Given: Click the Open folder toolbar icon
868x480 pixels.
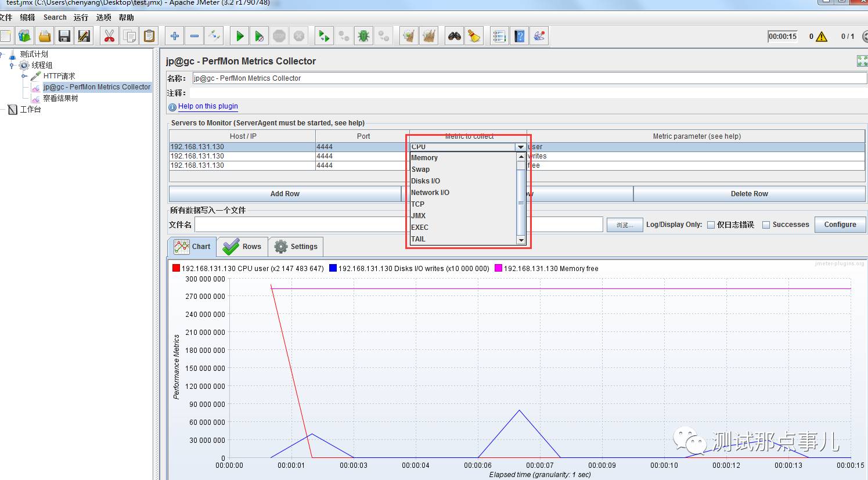Looking at the screenshot, I should pyautogui.click(x=45, y=36).
